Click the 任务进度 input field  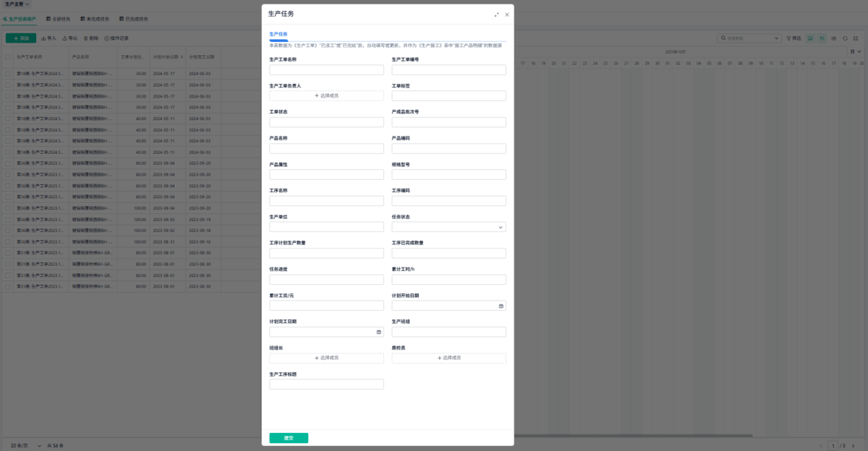326,280
